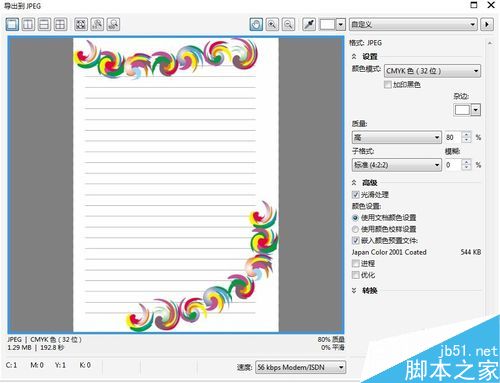Click the 杂边 matte color swatch
500x383 pixels.
pyautogui.click(x=462, y=110)
